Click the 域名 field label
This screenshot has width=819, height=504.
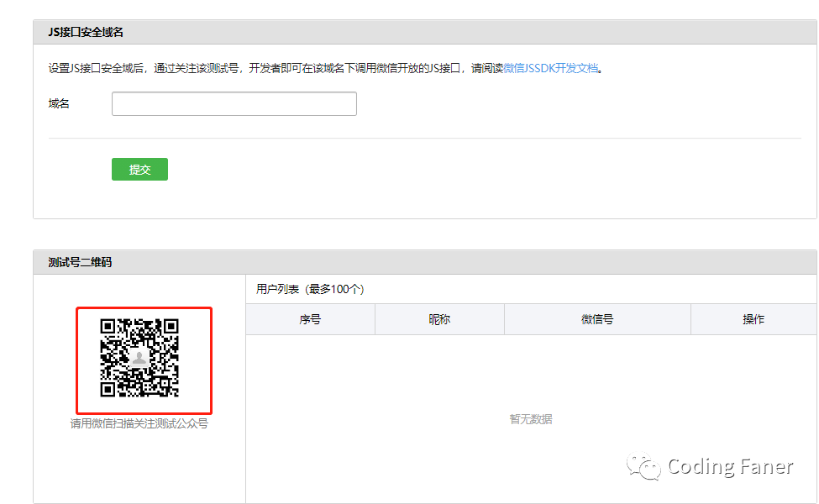[59, 103]
